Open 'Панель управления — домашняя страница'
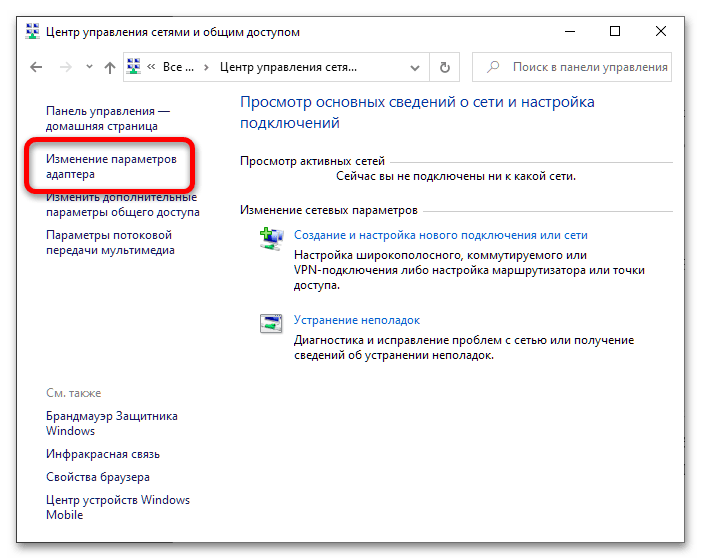Screen dimensions: 701x559 click(x=108, y=119)
